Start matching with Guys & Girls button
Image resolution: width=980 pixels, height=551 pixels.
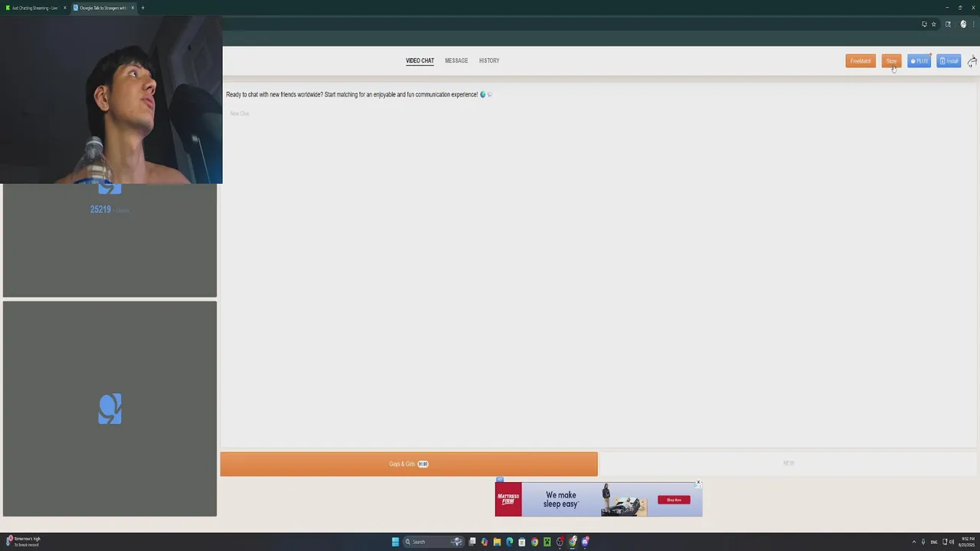pyautogui.click(x=409, y=464)
